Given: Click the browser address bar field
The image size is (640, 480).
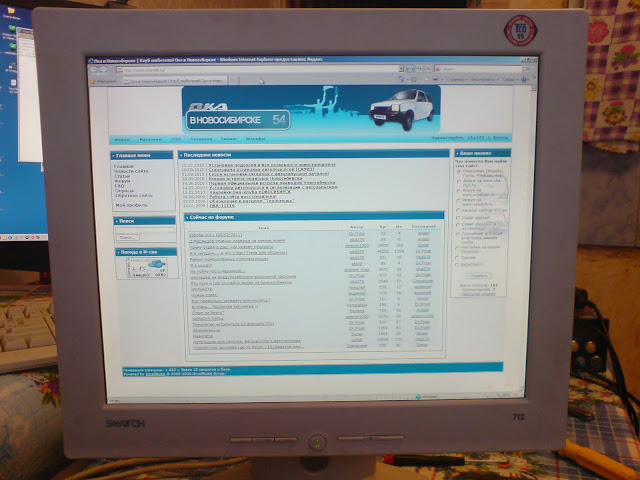Looking at the screenshot, I should [x=258, y=69].
